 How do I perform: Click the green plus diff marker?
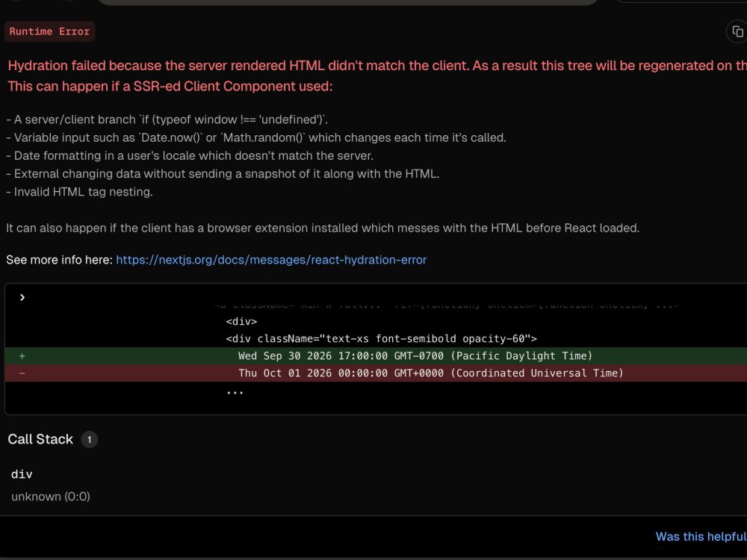pyautogui.click(x=22, y=355)
